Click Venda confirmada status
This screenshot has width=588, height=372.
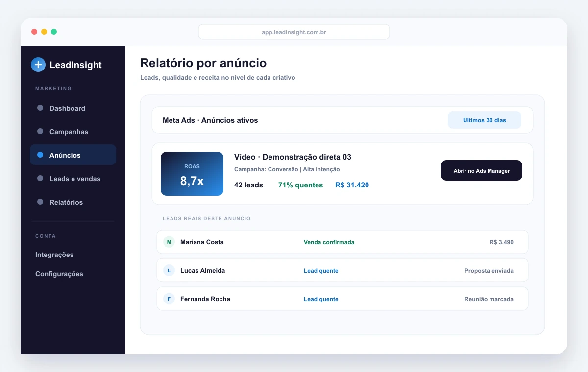point(329,242)
